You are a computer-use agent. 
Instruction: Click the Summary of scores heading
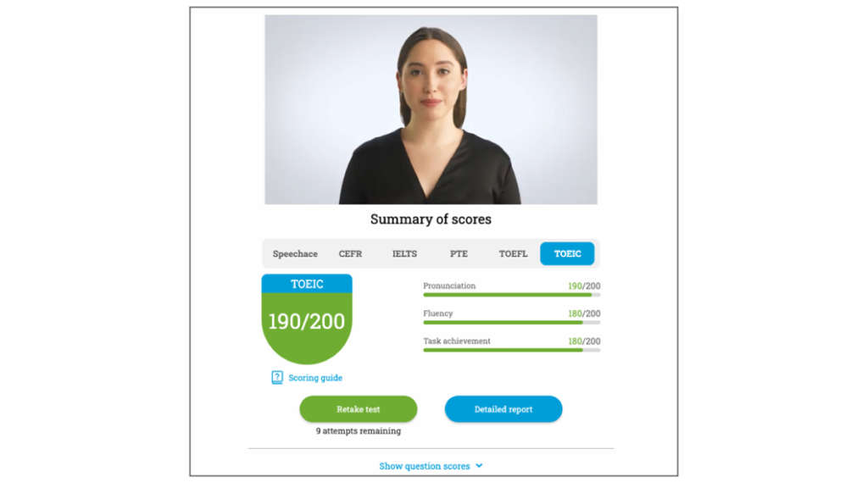[431, 219]
